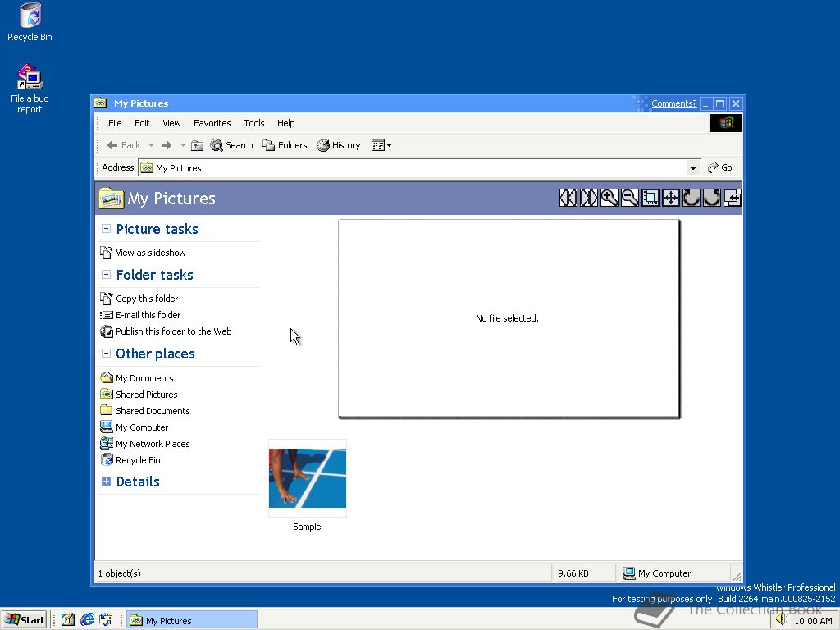Open the Views dropdown button
840x630 pixels.
tap(381, 145)
